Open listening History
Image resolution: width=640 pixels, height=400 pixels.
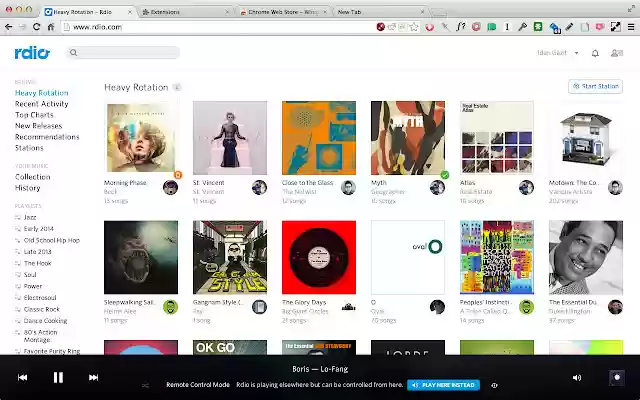coord(27,188)
